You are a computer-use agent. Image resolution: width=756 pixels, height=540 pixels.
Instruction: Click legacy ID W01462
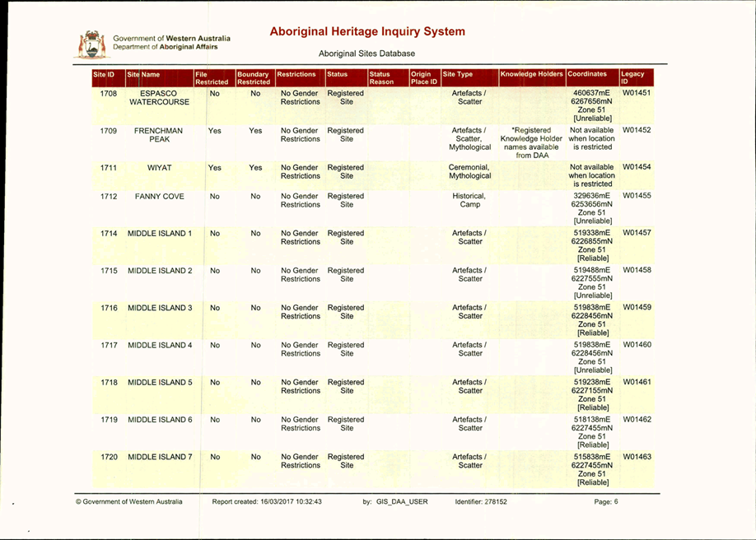tap(637, 420)
